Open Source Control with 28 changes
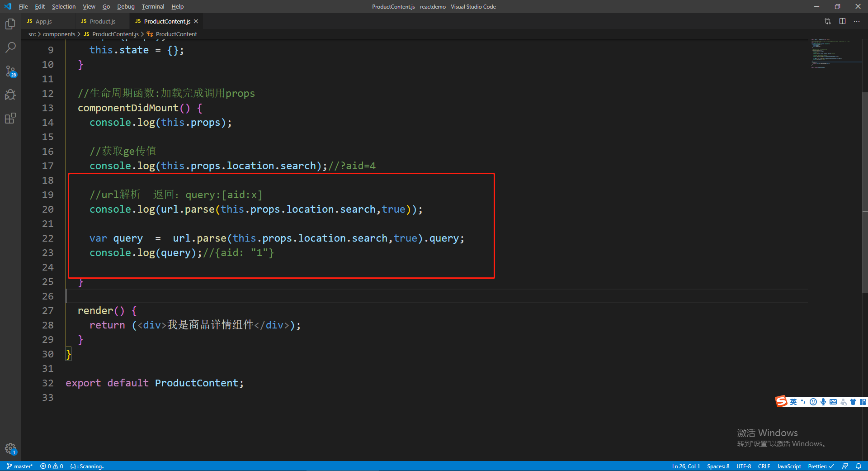 [x=10, y=71]
